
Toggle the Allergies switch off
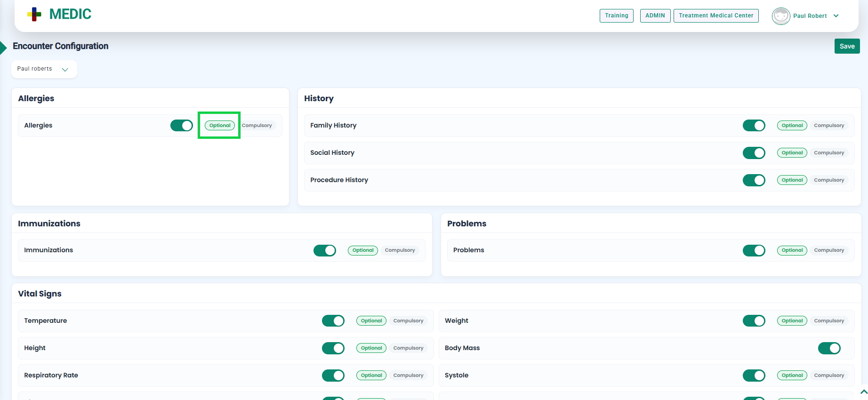182,126
